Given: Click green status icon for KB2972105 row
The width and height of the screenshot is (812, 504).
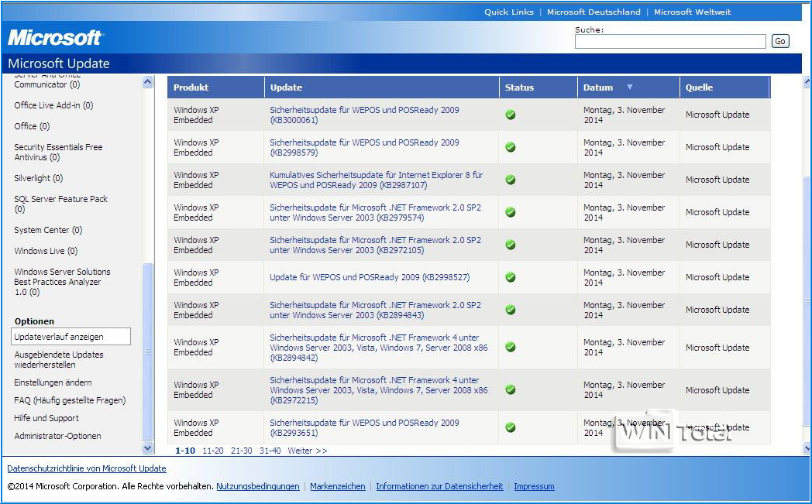Looking at the screenshot, I should (x=511, y=245).
